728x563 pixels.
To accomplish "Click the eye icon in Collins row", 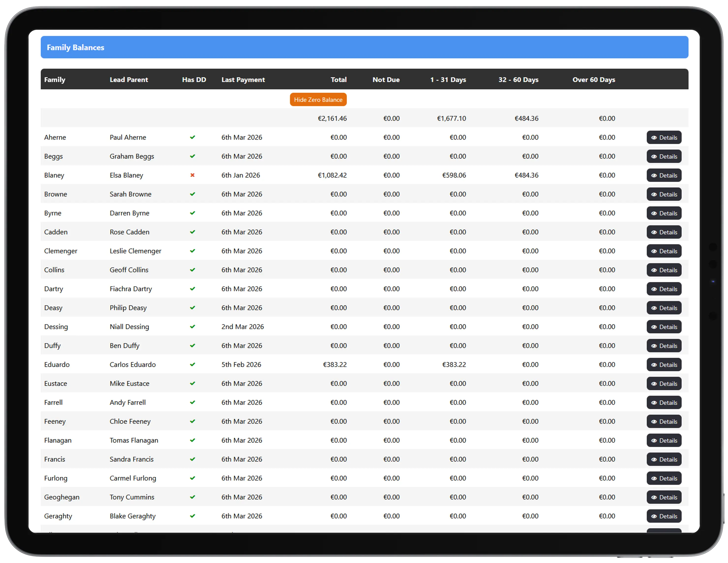I will point(654,270).
